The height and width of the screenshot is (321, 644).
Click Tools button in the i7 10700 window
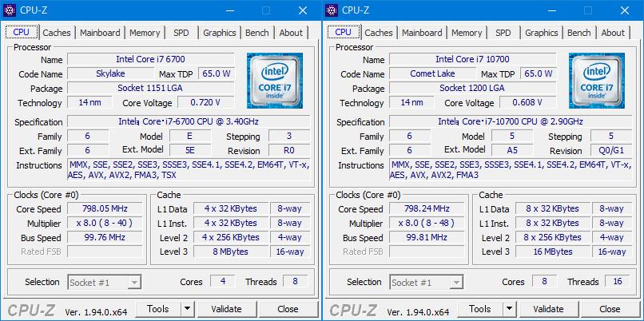(x=480, y=309)
